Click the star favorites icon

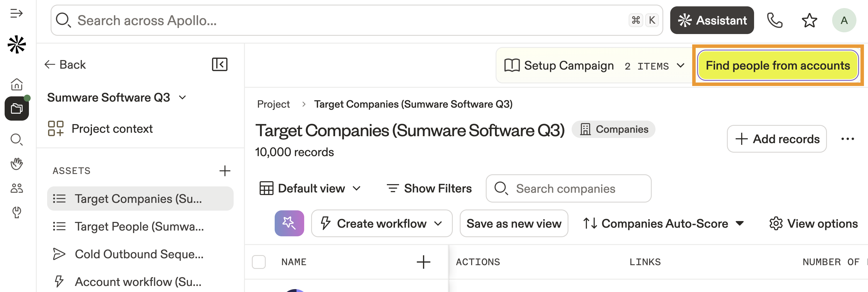click(x=809, y=20)
